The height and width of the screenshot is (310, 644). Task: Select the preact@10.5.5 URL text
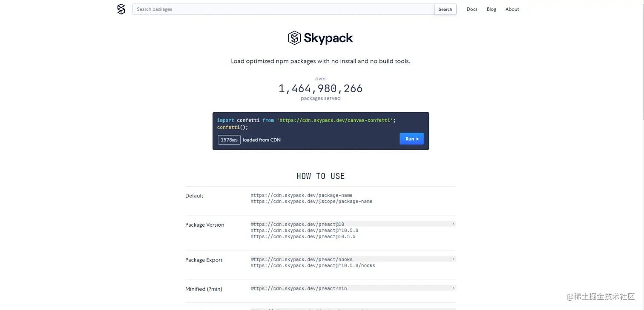tap(303, 236)
